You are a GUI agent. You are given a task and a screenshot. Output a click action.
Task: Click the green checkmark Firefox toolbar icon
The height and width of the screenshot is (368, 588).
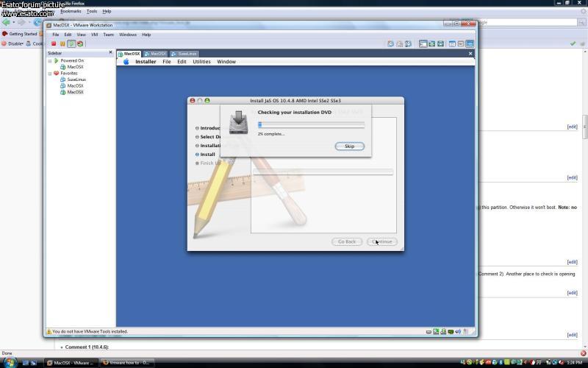tap(573, 44)
